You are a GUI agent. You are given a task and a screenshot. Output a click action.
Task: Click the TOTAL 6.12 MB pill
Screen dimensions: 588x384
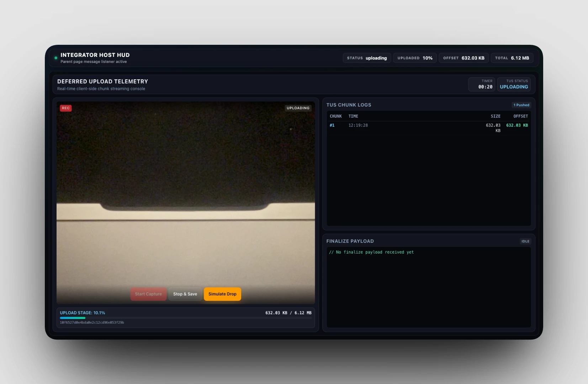click(512, 58)
